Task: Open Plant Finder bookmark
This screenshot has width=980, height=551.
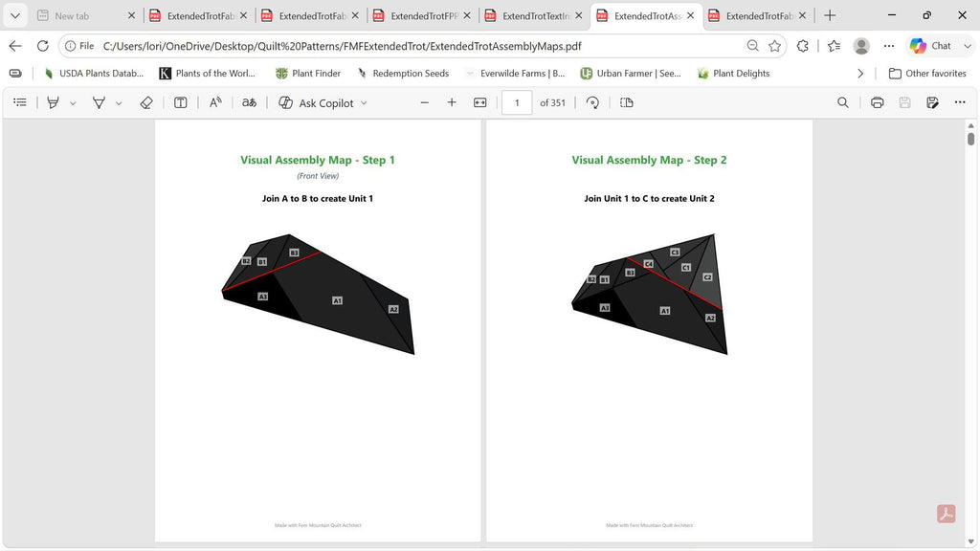Action: pos(308,73)
